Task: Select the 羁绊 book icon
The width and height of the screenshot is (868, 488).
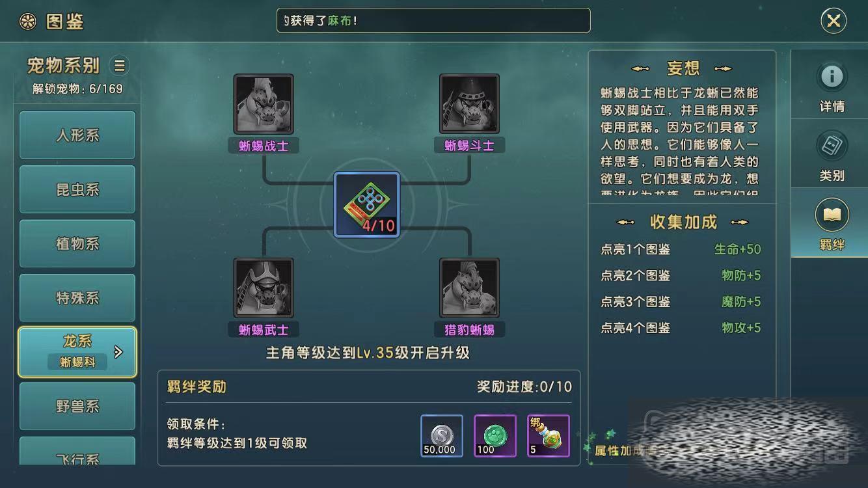Action: [x=832, y=215]
